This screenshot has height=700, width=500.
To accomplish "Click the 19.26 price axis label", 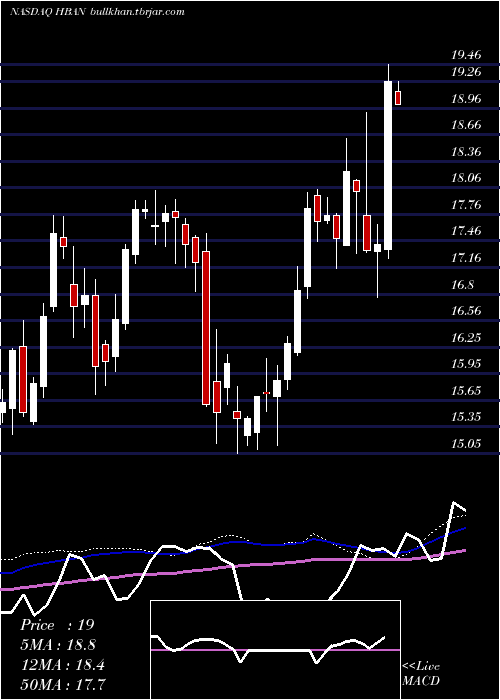I will 466,72.
